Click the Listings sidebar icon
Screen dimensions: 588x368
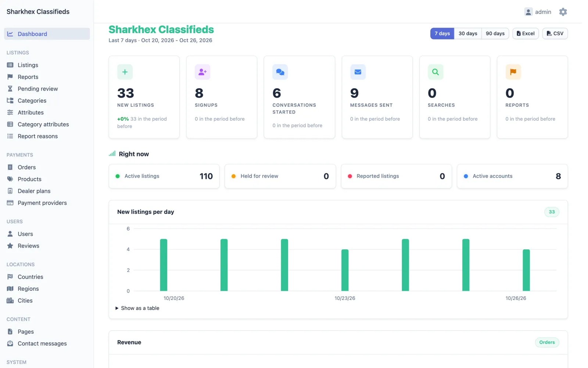(10, 65)
